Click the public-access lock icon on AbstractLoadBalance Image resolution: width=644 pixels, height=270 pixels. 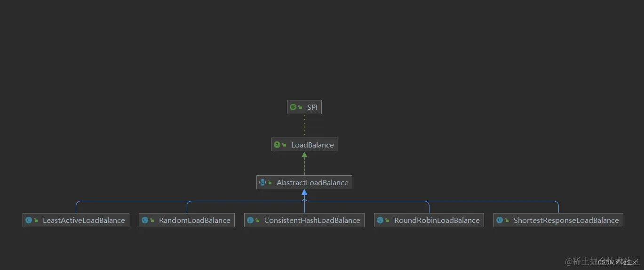point(270,183)
